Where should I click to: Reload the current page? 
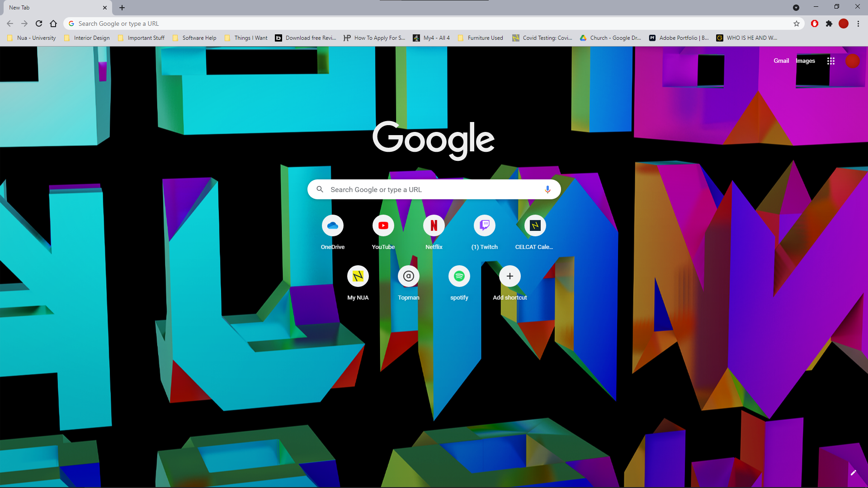click(x=39, y=23)
